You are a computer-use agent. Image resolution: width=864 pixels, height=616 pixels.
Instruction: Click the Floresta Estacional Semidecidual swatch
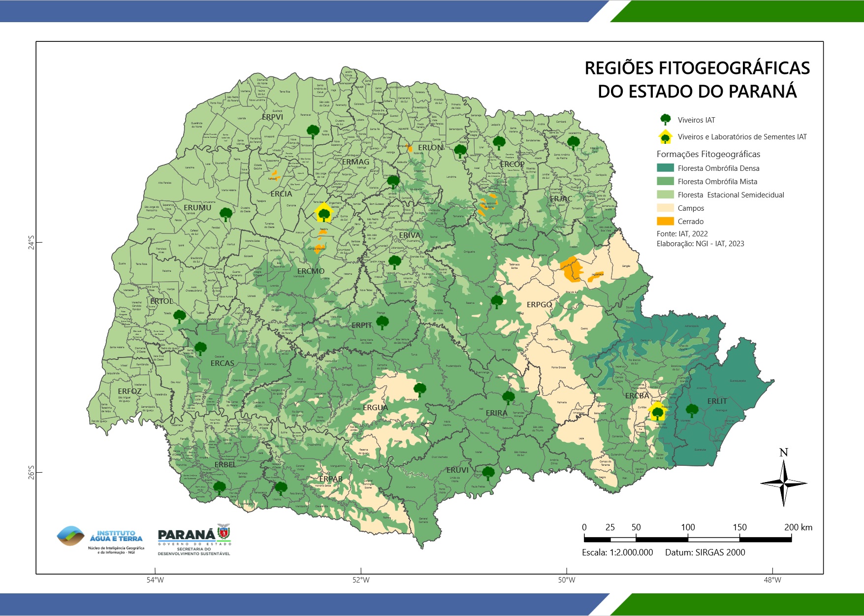[665, 195]
